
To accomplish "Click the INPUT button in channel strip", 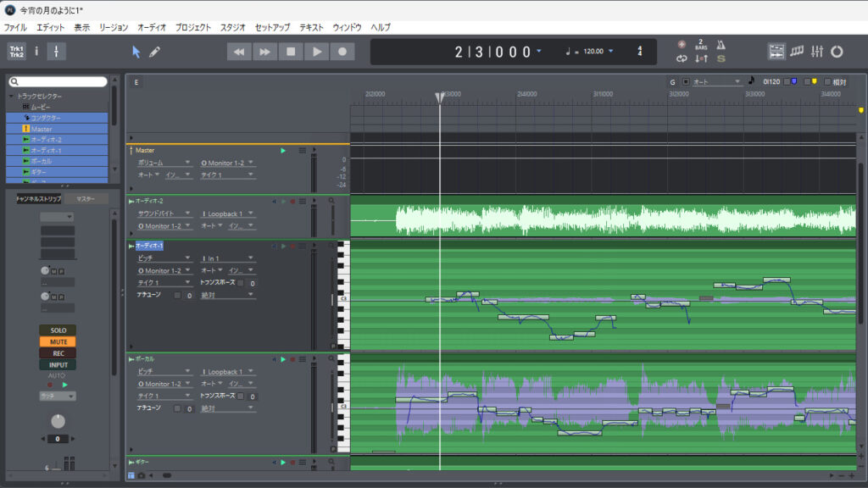I will (57, 365).
